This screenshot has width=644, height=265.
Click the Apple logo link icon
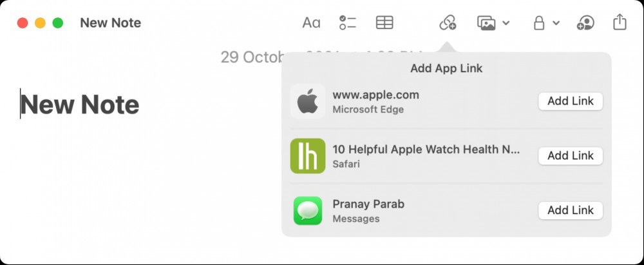coord(308,101)
